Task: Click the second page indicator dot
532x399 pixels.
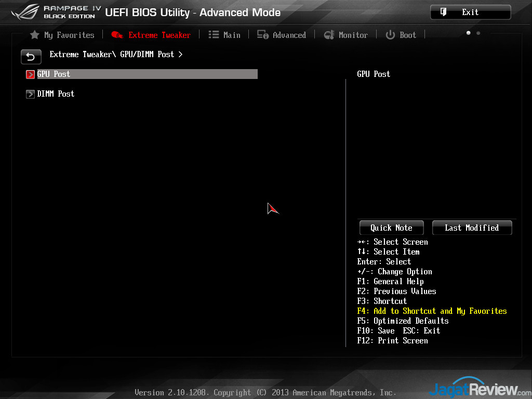Action: (x=478, y=33)
